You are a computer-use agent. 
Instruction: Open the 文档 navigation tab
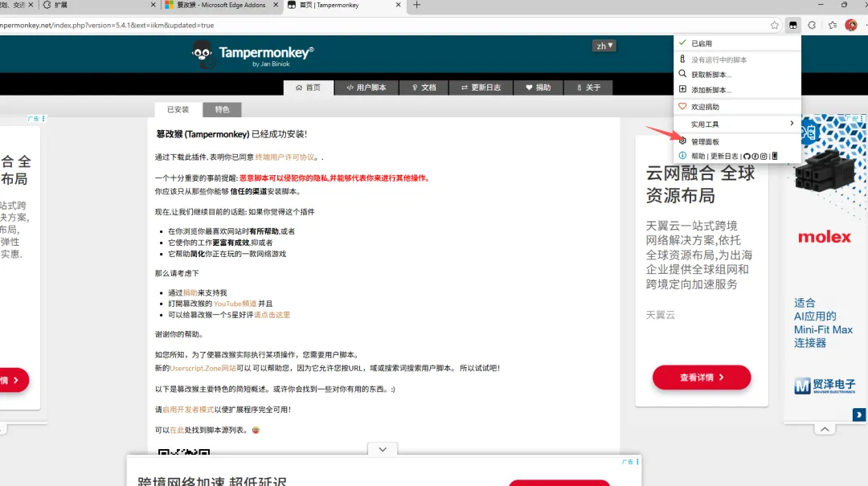[x=424, y=88]
